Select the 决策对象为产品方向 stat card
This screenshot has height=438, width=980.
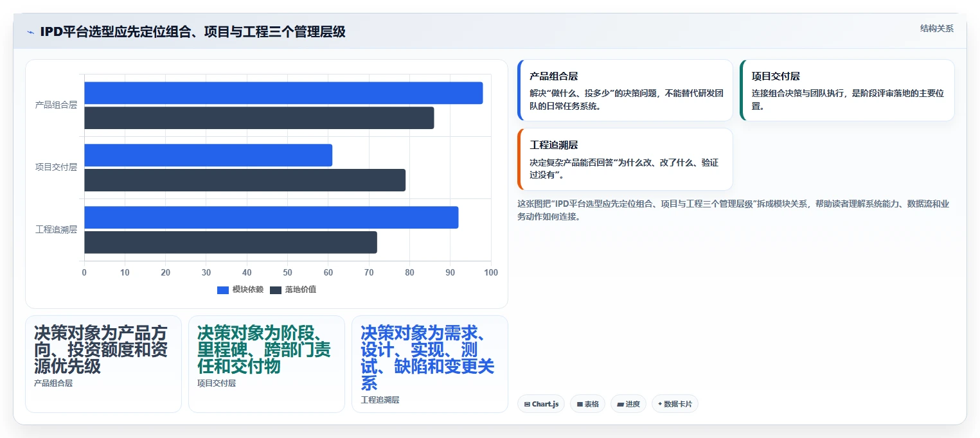(103, 364)
